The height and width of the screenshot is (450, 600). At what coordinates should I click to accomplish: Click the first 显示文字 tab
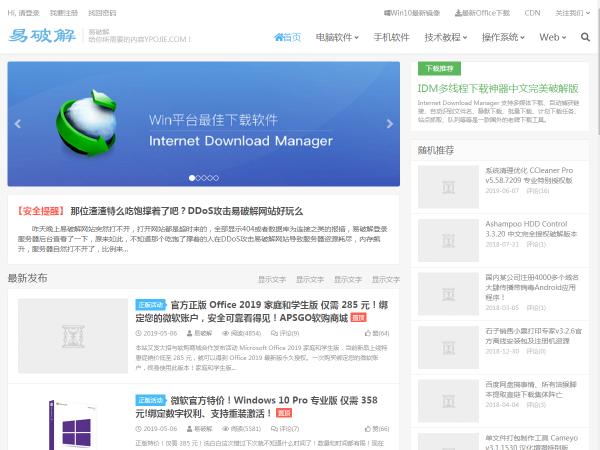[x=272, y=280]
